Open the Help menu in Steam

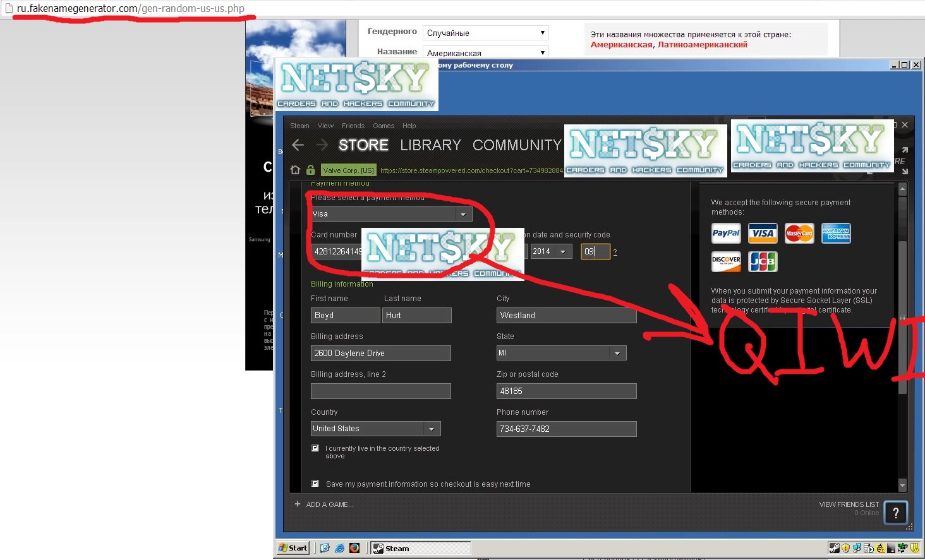click(x=409, y=126)
